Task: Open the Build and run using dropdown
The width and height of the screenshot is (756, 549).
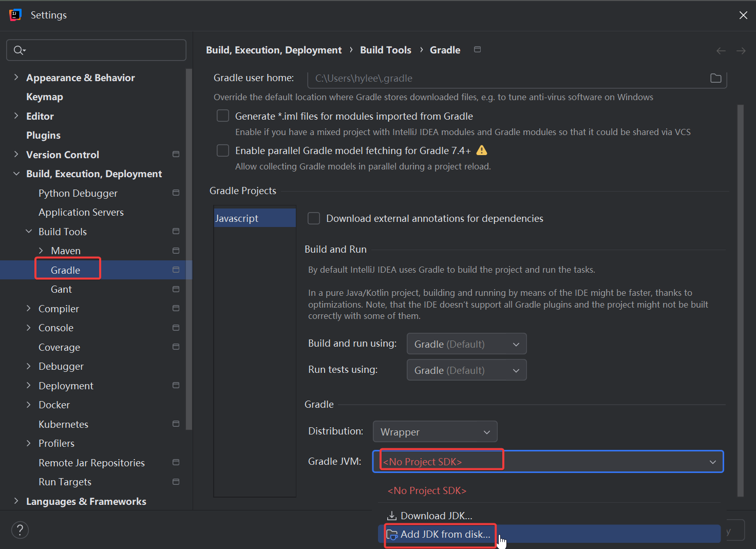Action: pos(466,344)
